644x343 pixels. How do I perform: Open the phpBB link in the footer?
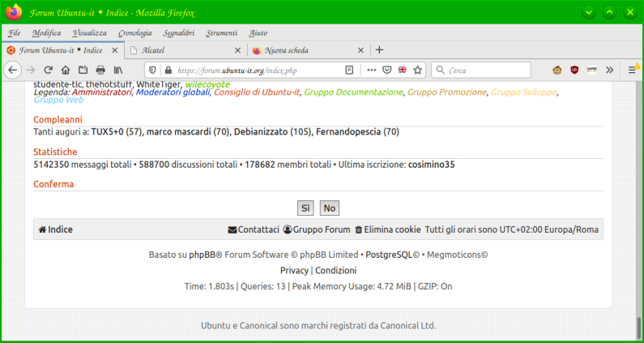coord(202,255)
